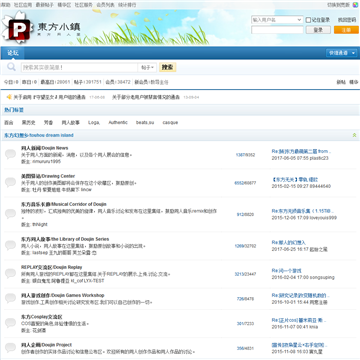The image size is (360, 360).
Task: Open the second item in the top menu
Action: point(23,5)
